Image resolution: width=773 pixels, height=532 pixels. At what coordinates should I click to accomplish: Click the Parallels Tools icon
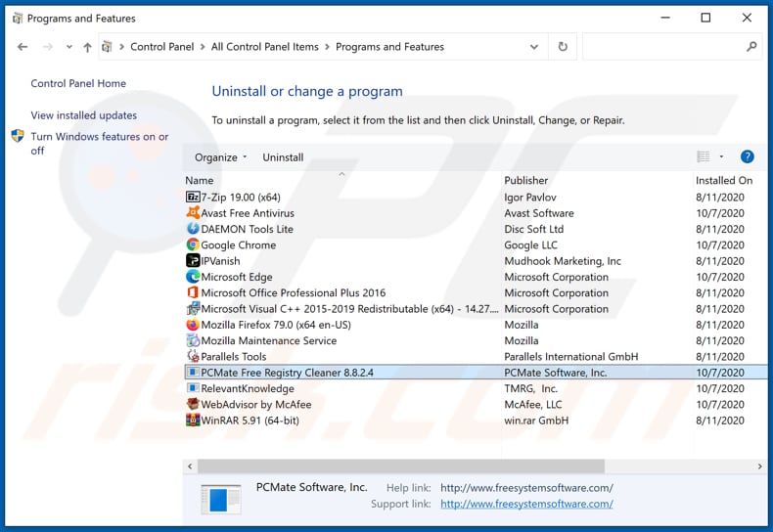pyautogui.click(x=193, y=356)
